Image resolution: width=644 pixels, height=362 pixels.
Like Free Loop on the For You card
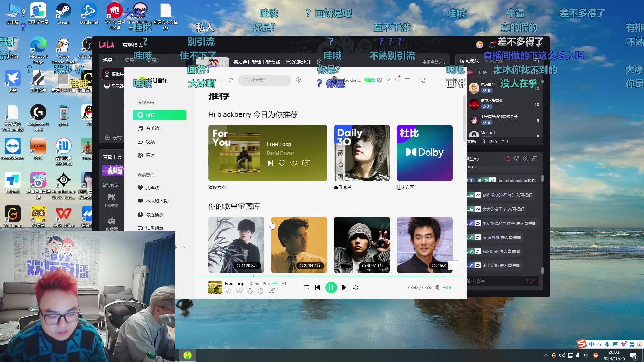point(282,163)
